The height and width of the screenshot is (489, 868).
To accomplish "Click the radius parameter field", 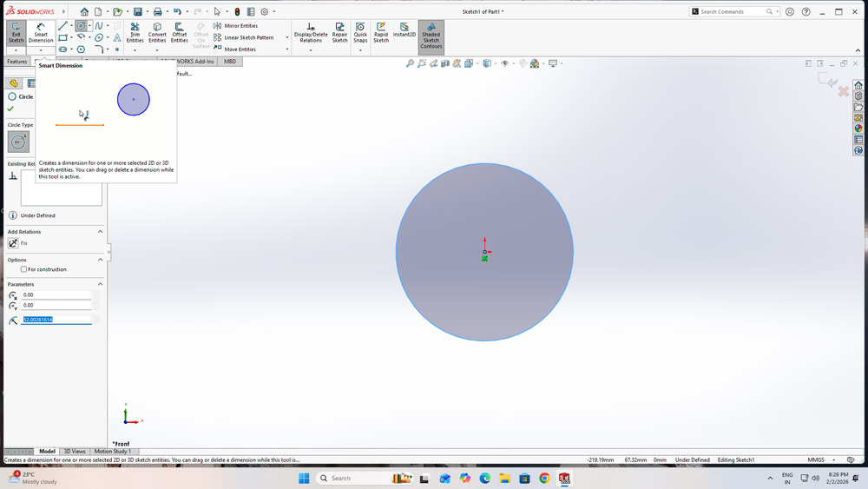I will click(56, 320).
